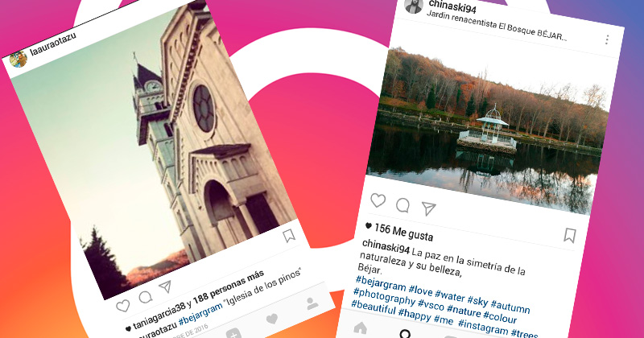The image size is (644, 338).
Task: Open activity heart tab in left phone nav bar
Action: point(272,319)
